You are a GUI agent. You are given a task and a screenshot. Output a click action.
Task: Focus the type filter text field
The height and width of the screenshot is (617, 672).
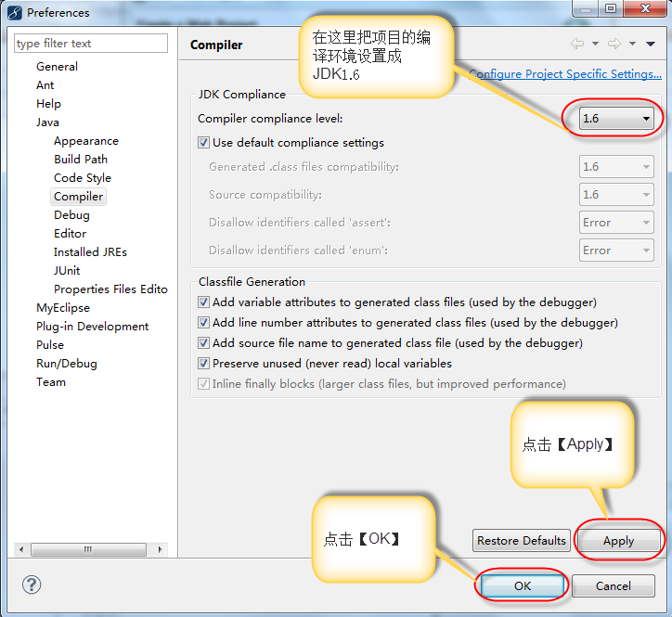91,44
